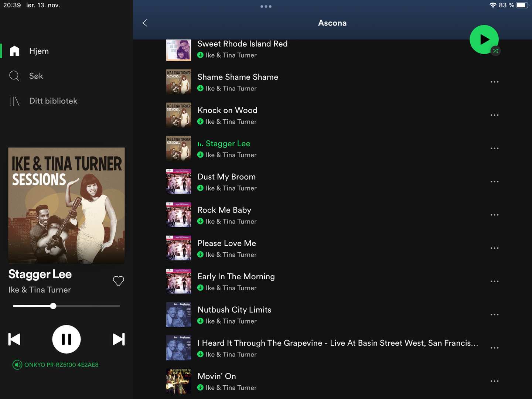Open more options for Nutbush City Limits
This screenshot has width=532, height=399.
pyautogui.click(x=494, y=314)
